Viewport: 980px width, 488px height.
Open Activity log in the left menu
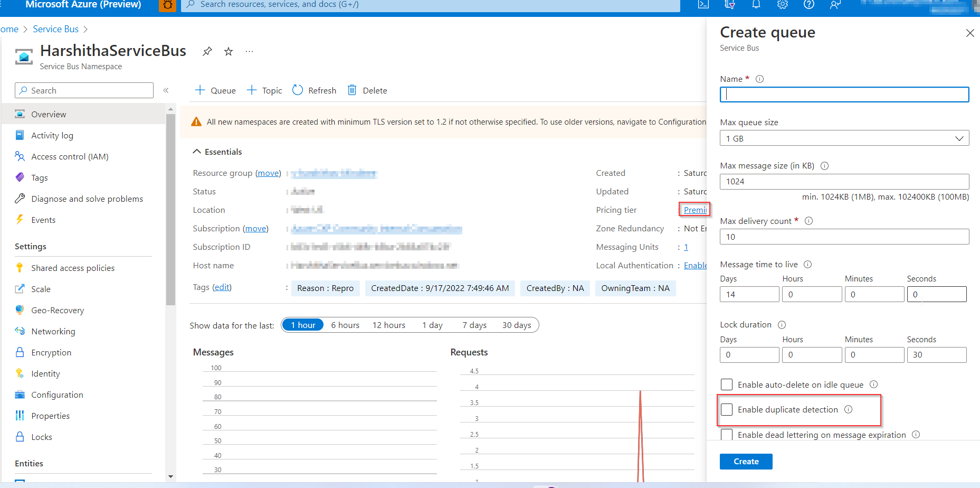tap(83, 135)
